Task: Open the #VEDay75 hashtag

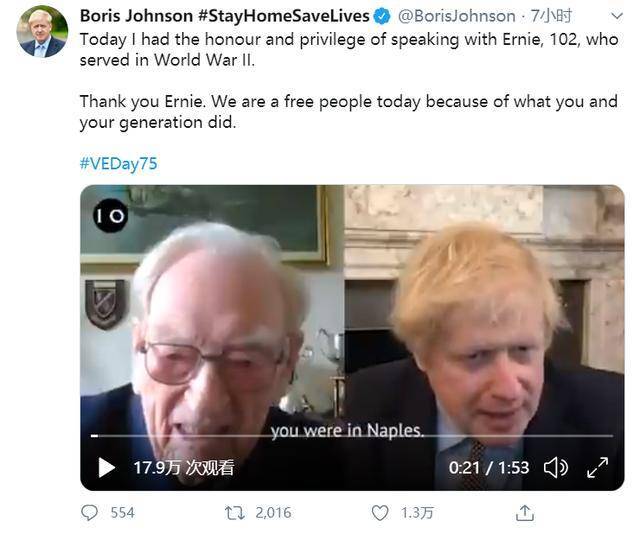Action: tap(118, 163)
